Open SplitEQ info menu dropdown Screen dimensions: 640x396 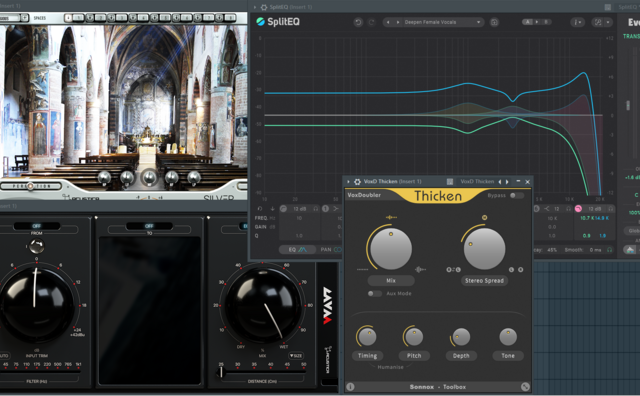point(577,22)
